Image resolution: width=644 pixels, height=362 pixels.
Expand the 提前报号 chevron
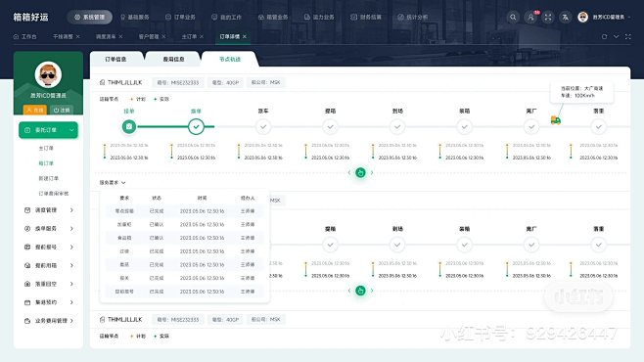click(x=71, y=248)
